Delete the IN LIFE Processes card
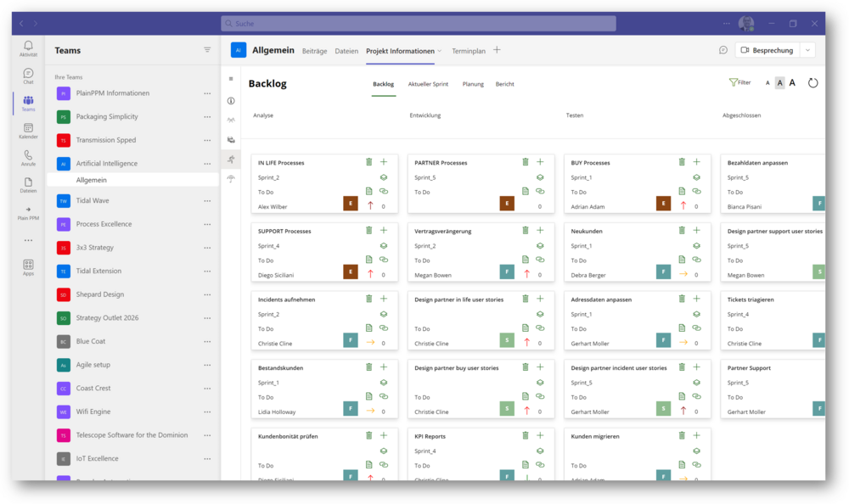849x504 pixels. 368,161
